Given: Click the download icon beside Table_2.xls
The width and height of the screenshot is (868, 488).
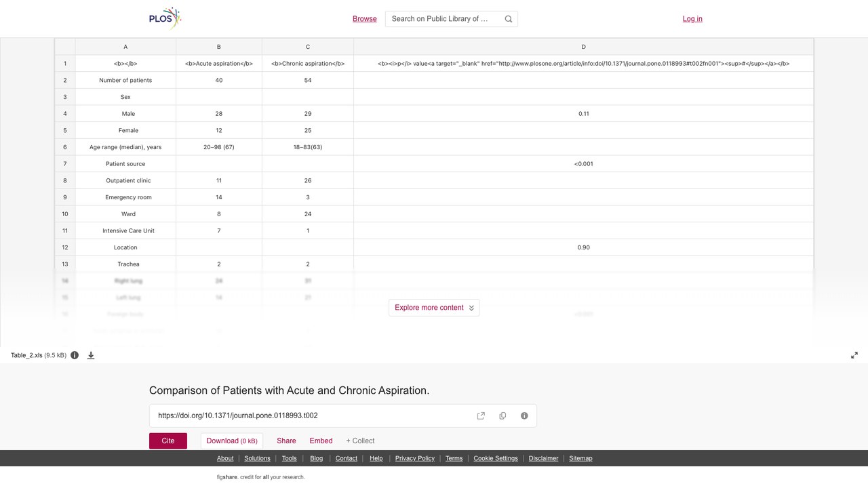Looking at the screenshot, I should pos(91,355).
